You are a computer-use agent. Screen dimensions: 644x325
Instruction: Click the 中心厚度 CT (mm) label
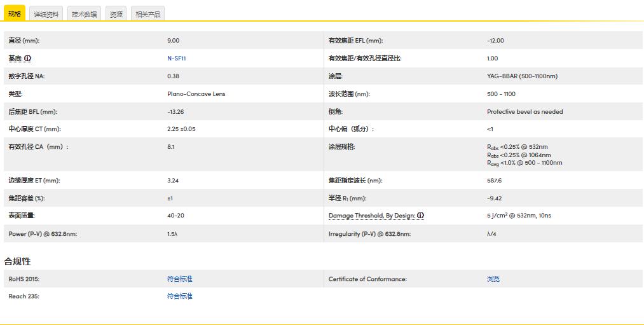[34, 129]
